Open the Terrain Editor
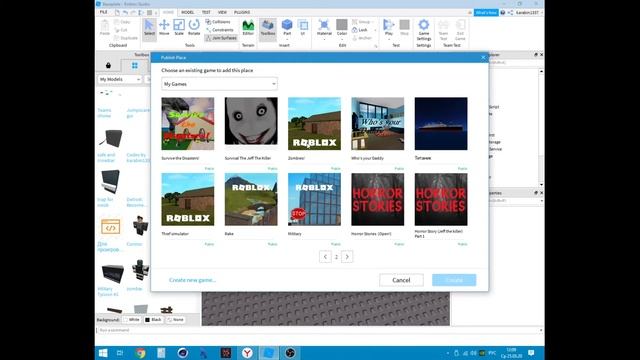Image resolution: width=640 pixels, height=360 pixels. click(248, 27)
